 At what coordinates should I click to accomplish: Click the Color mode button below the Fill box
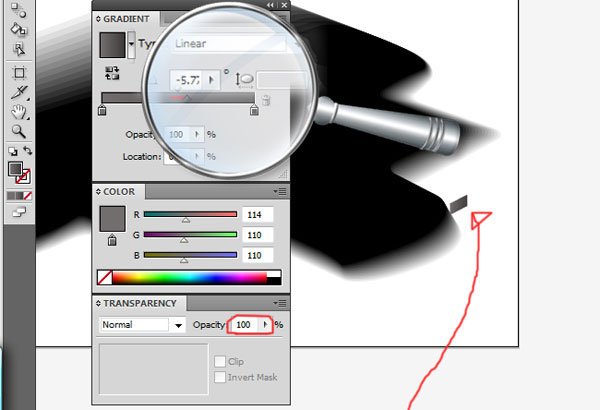click(11, 196)
